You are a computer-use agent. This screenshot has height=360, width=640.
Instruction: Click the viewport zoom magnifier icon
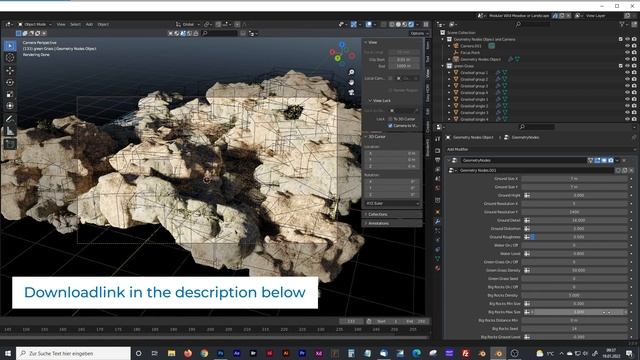tap(351, 72)
